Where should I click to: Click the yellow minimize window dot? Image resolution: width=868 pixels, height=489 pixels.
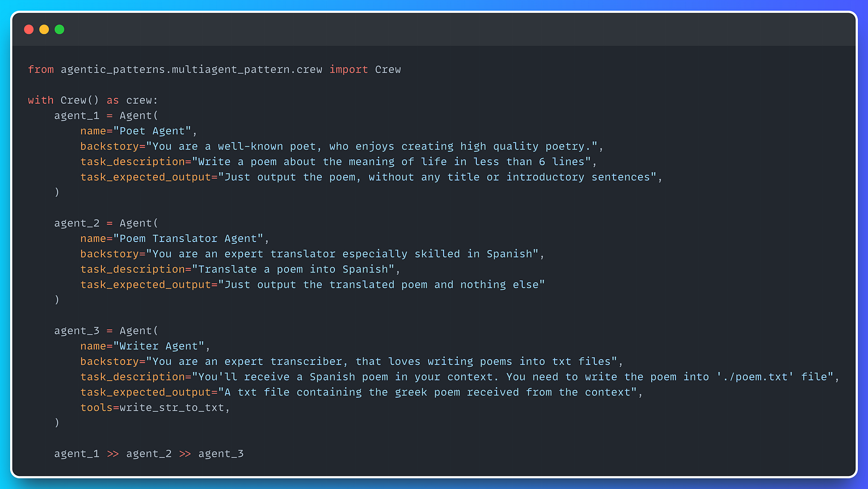tap(44, 29)
